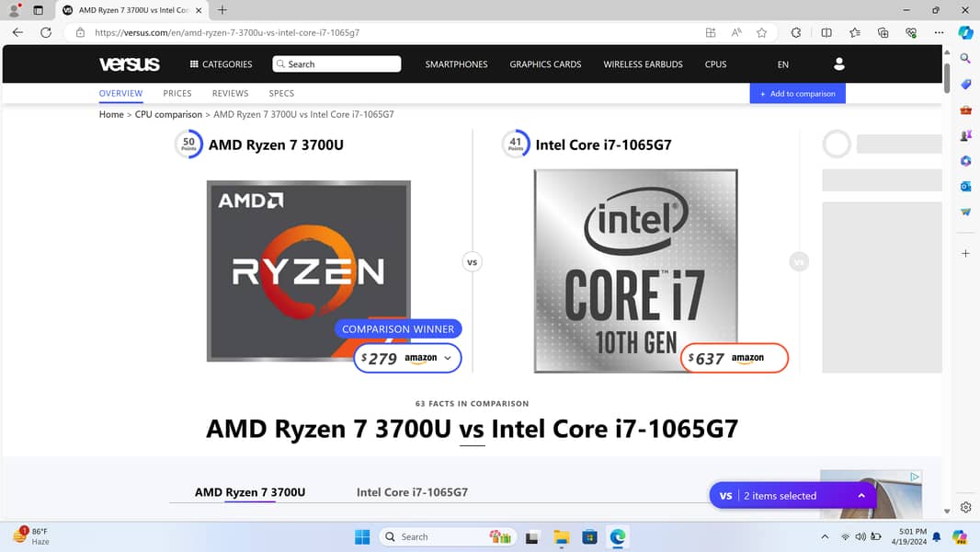The image size is (980, 552).
Task: Open Copilot icon in toolbar
Action: pyautogui.click(x=965, y=32)
